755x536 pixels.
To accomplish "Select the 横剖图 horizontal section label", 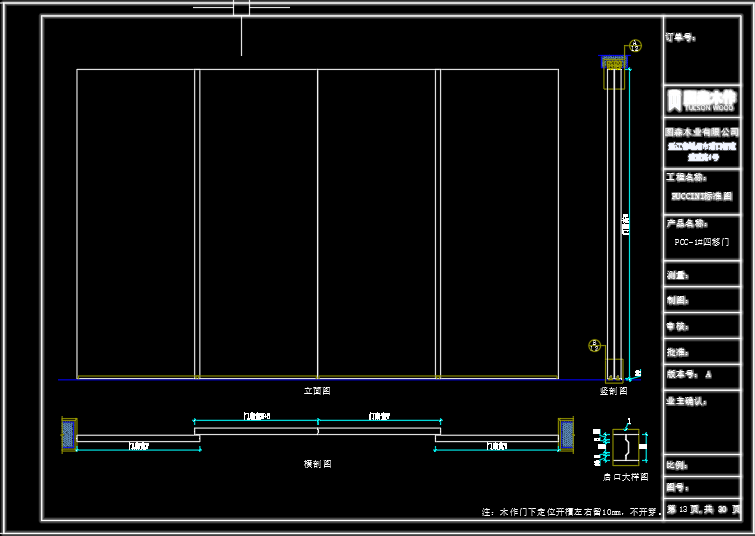I will (317, 464).
